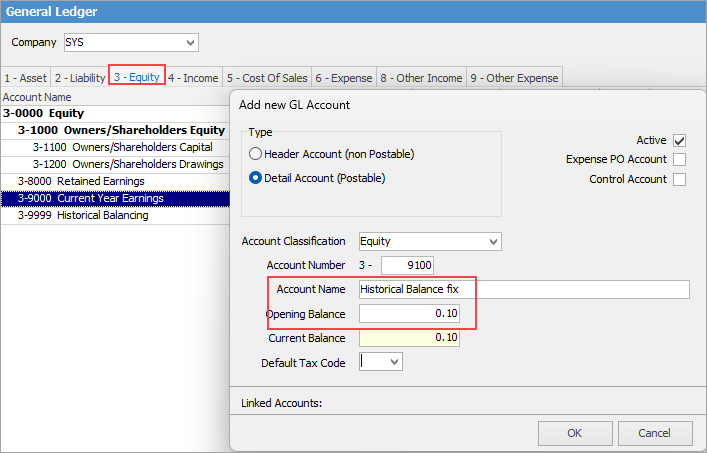Screen dimensions: 707x453
Task: Switch to the 1 - Asset tab
Action: coord(24,77)
